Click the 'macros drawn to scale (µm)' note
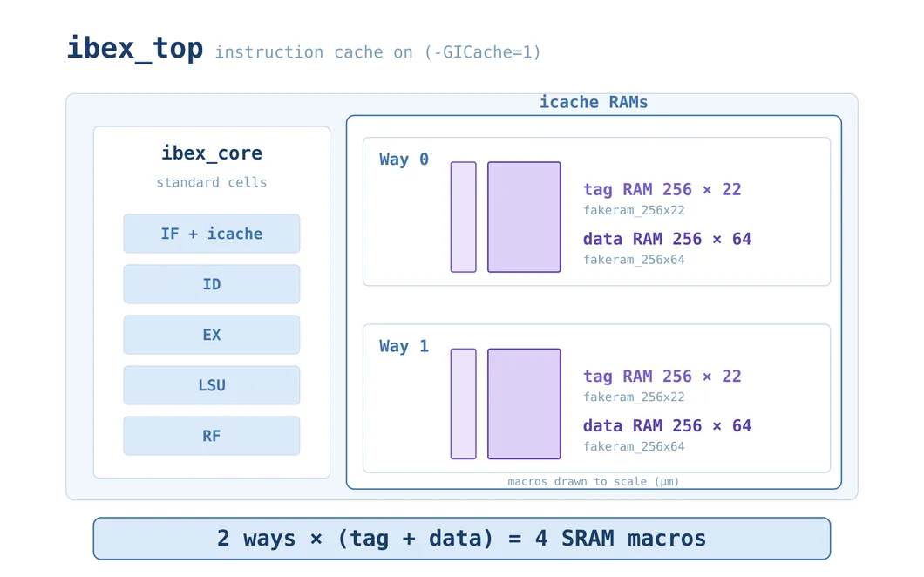 (x=594, y=481)
